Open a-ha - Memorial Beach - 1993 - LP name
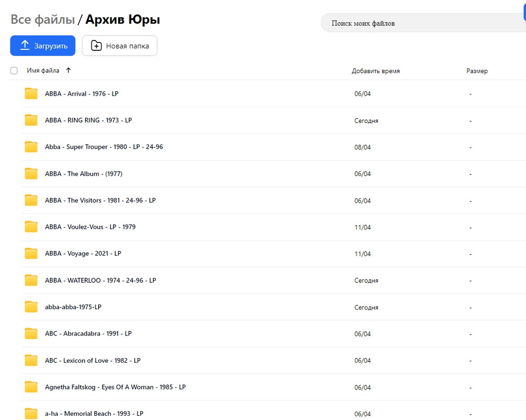The image size is (526, 420). (94, 414)
